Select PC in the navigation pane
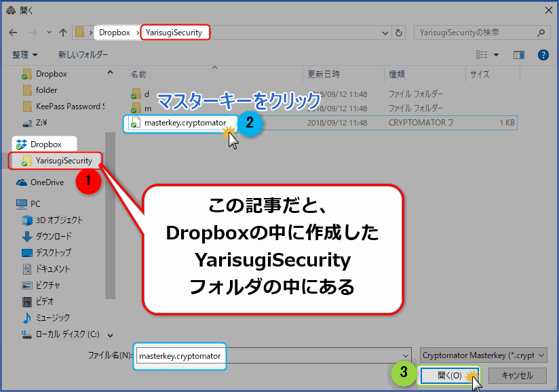The width and height of the screenshot is (559, 392). (x=35, y=204)
